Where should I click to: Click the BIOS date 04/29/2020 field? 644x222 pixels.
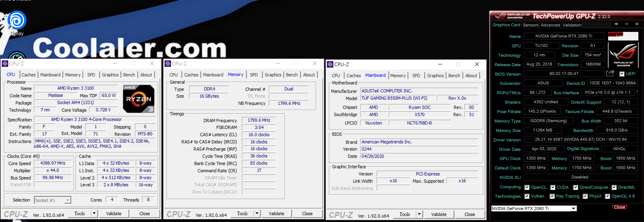coord(419,156)
